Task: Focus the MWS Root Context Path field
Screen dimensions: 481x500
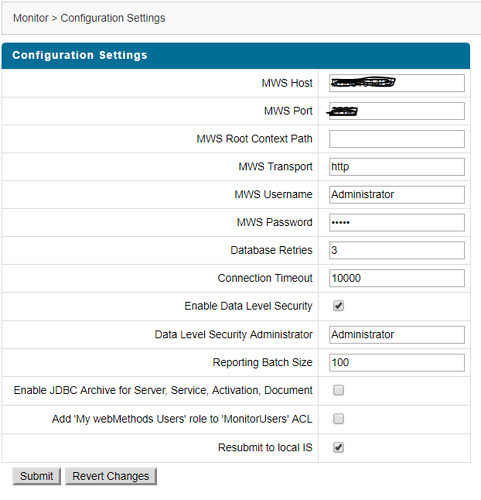Action: click(x=397, y=139)
